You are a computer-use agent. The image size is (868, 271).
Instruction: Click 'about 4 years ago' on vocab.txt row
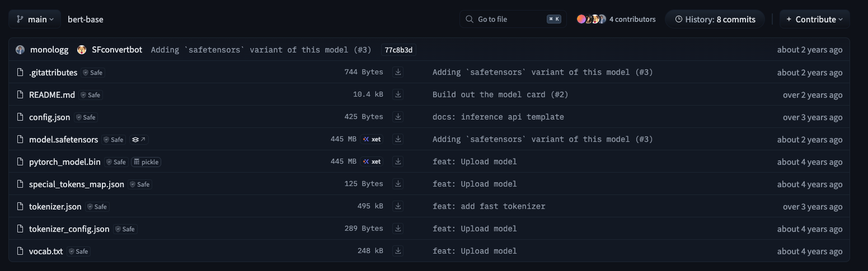point(810,251)
